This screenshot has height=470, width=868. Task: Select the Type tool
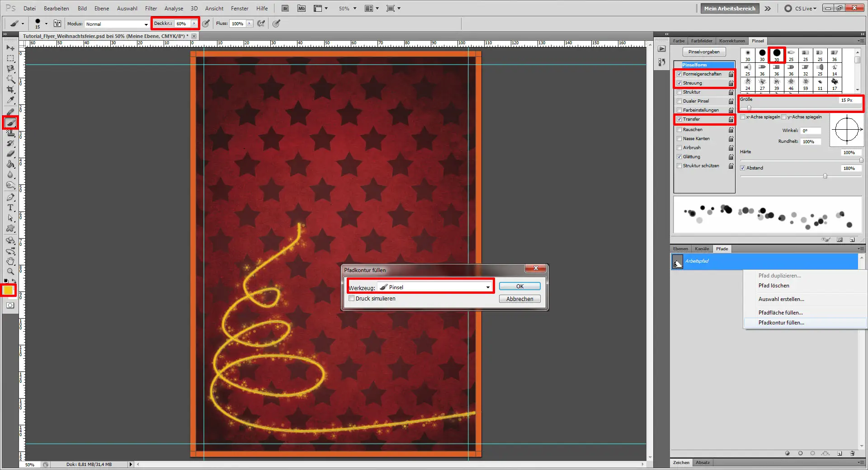click(x=10, y=207)
